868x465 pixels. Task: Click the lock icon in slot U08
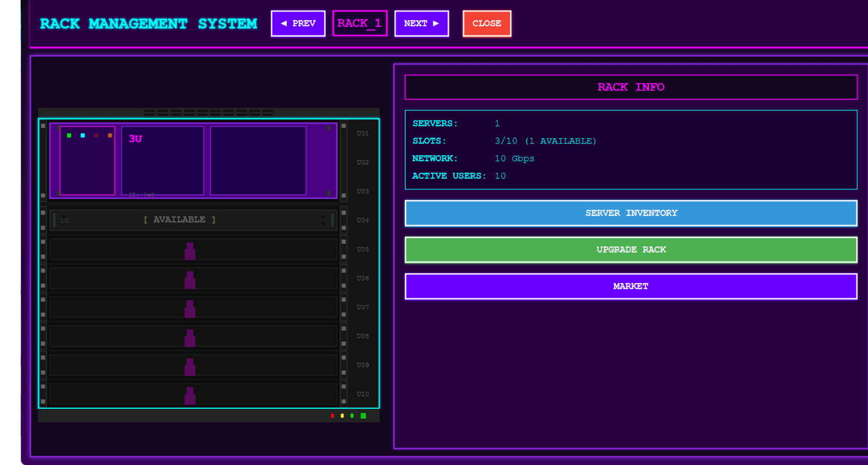coord(190,338)
